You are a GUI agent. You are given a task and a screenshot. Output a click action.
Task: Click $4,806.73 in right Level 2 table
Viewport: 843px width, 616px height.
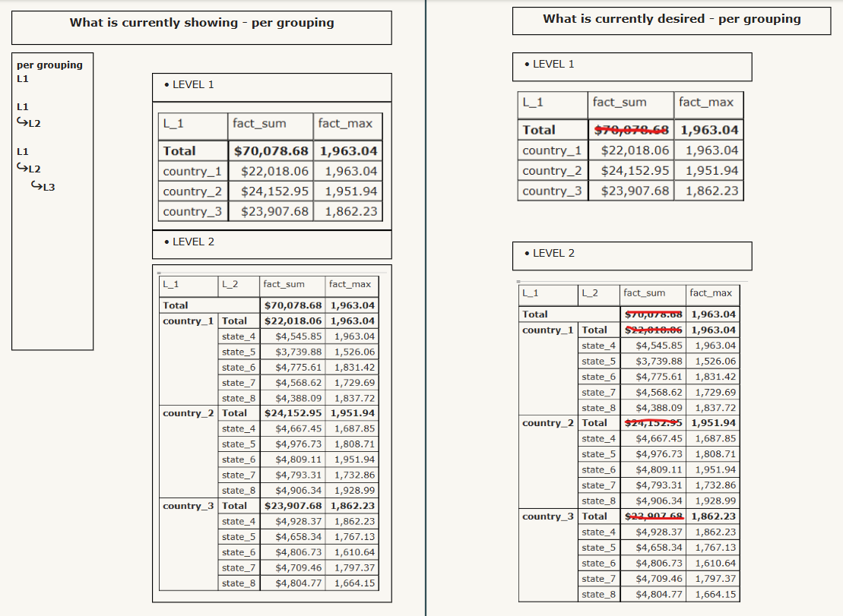[x=658, y=564]
